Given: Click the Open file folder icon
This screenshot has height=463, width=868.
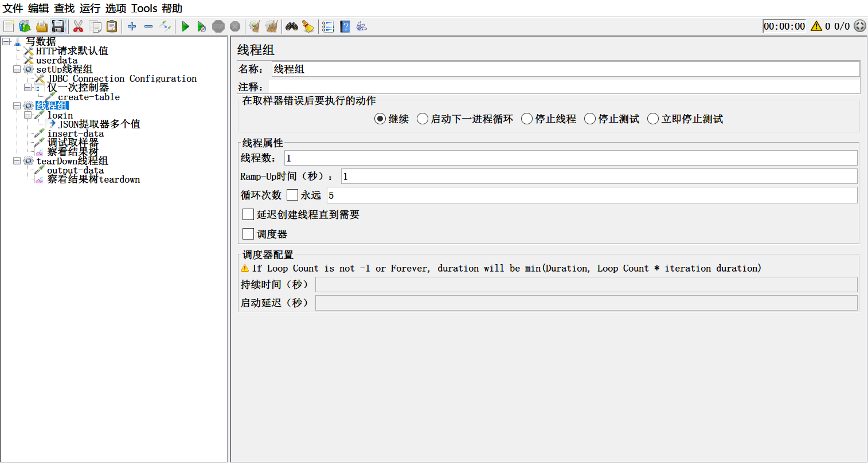Looking at the screenshot, I should click(41, 26).
